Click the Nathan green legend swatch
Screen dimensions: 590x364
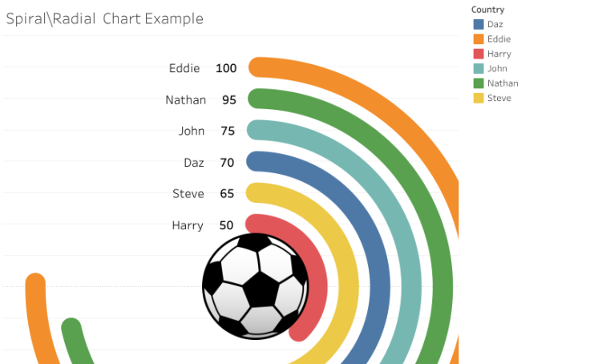pyautogui.click(x=479, y=83)
